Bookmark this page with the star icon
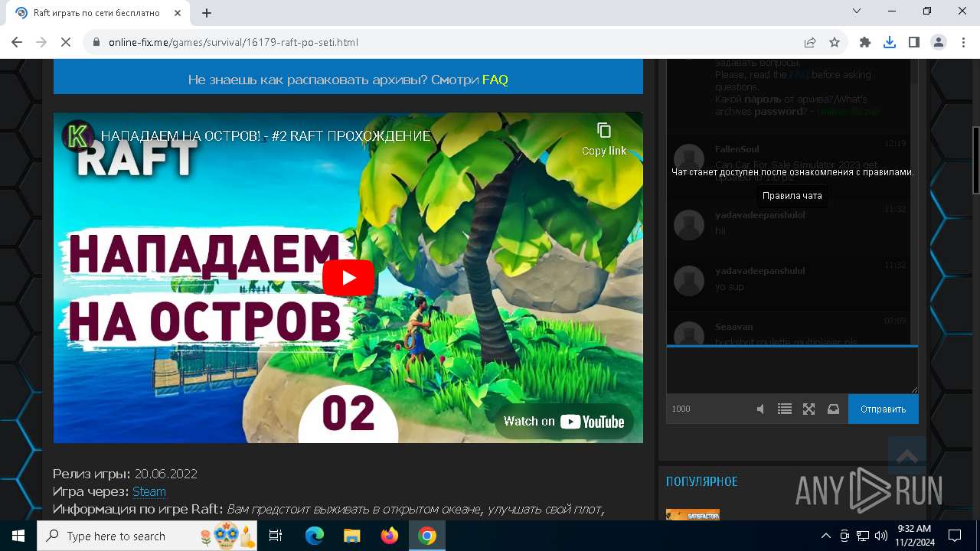Viewport: 980px width, 551px height. click(x=835, y=42)
